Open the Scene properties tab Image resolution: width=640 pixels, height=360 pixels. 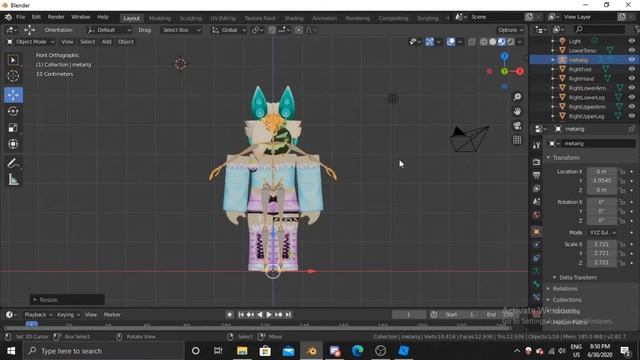(x=536, y=202)
